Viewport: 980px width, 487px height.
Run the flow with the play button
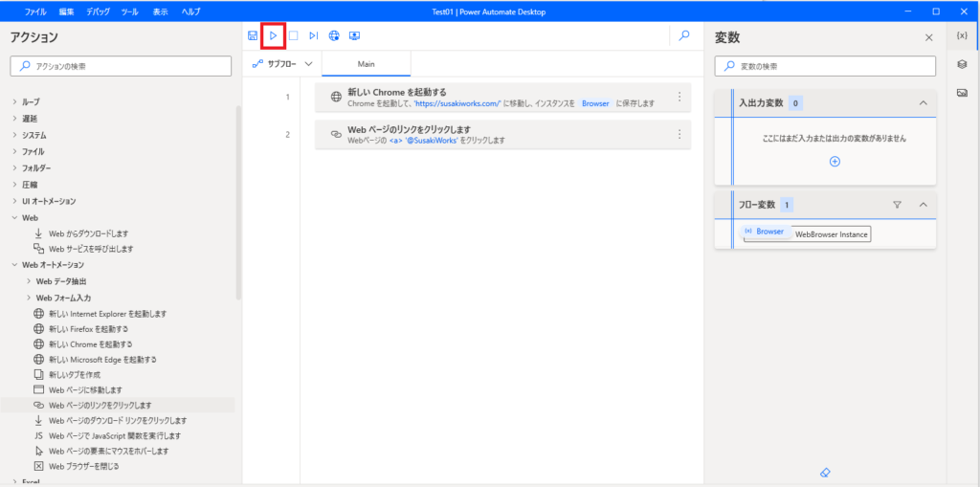273,36
